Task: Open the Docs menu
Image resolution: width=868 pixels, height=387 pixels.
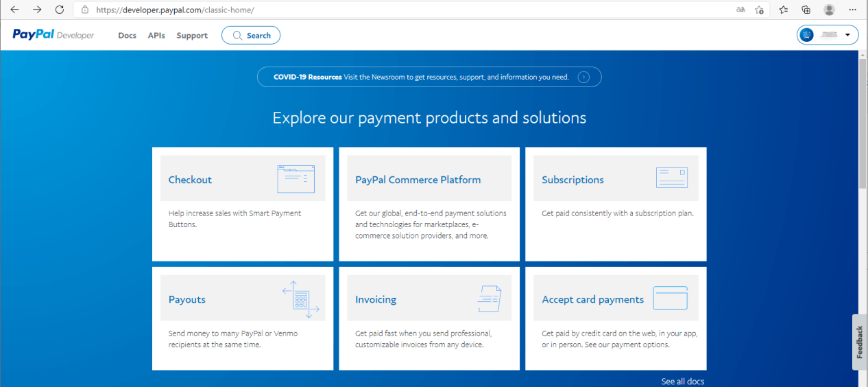Action: 127,36
